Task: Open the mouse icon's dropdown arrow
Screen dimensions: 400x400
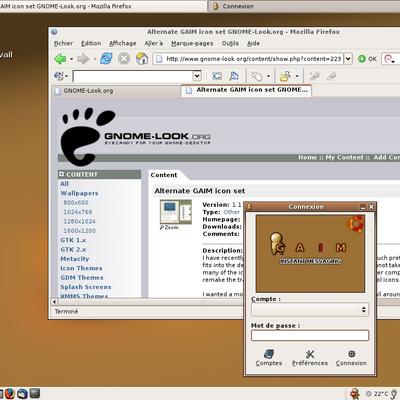Action: 268,76
